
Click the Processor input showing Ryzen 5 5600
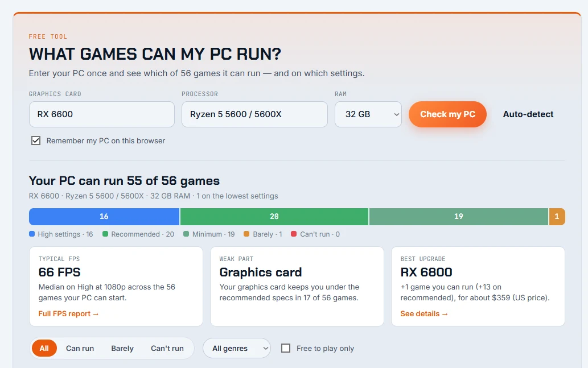pos(254,114)
